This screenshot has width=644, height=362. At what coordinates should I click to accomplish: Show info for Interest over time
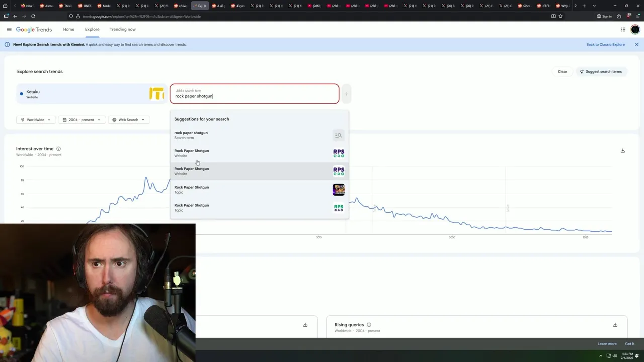pyautogui.click(x=58, y=149)
